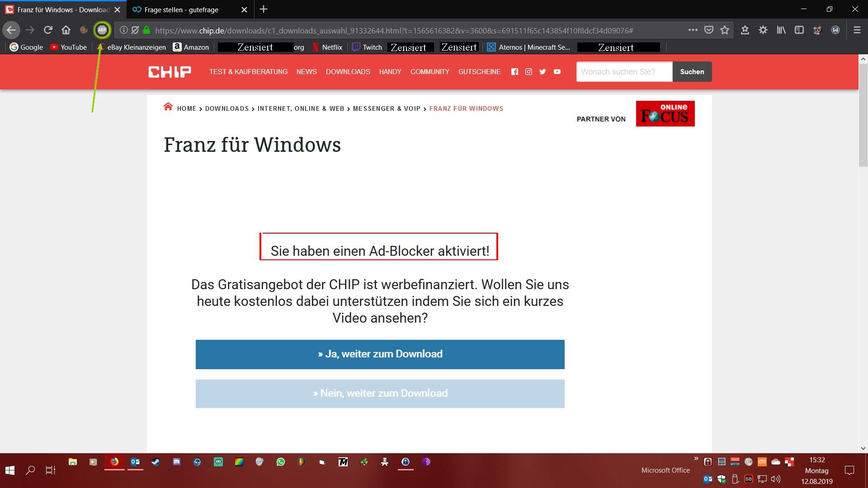Open the COMMUNITY menu item
868x488 pixels.
(430, 72)
